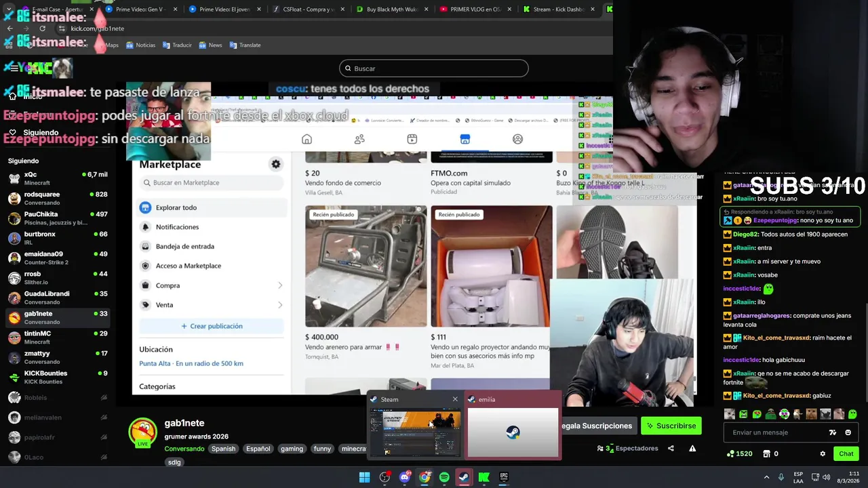The height and width of the screenshot is (488, 868).
Task: Open the Noticias bookmark
Action: coord(140,45)
